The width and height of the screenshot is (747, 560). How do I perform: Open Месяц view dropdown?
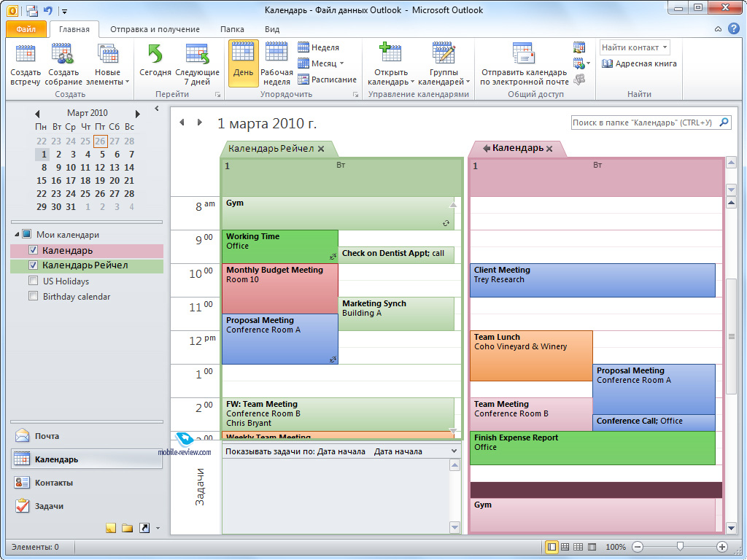pos(321,63)
